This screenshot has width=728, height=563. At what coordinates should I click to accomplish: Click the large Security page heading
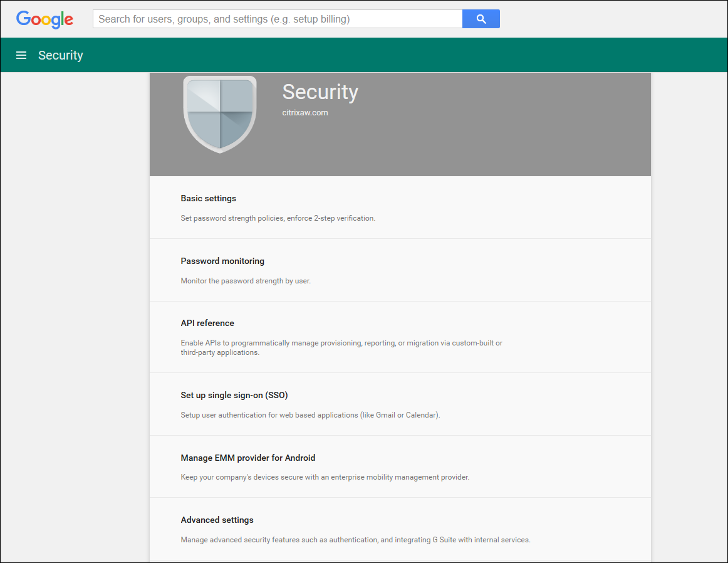click(x=320, y=92)
